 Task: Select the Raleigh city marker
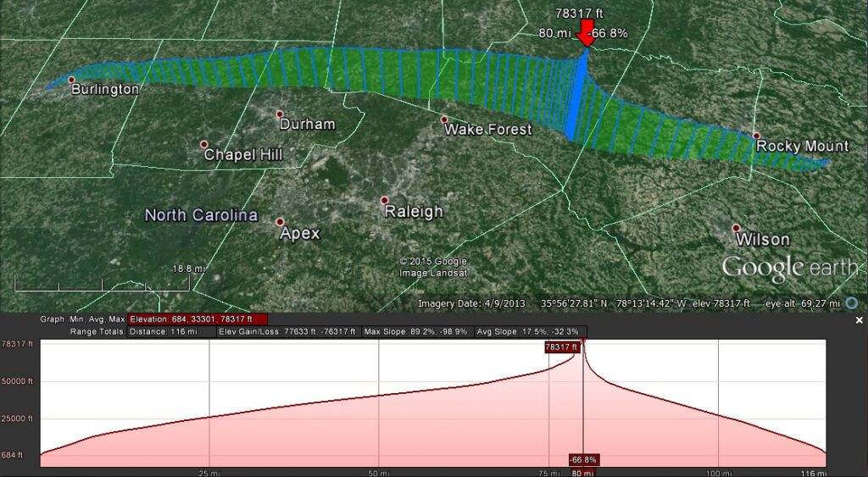(x=384, y=201)
